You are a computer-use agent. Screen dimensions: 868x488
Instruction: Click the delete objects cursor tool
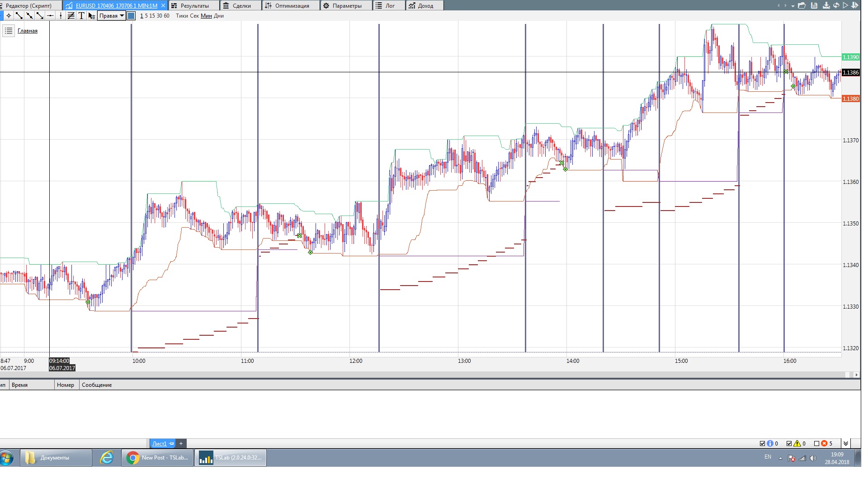91,16
